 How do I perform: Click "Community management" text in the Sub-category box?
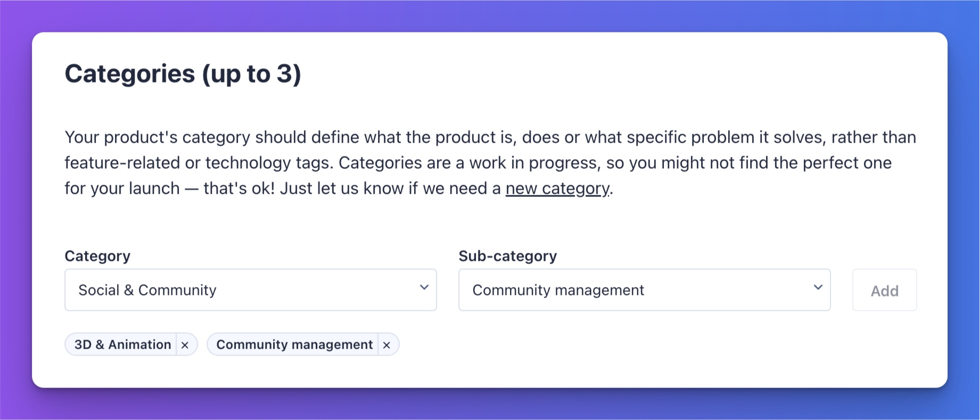[558, 290]
